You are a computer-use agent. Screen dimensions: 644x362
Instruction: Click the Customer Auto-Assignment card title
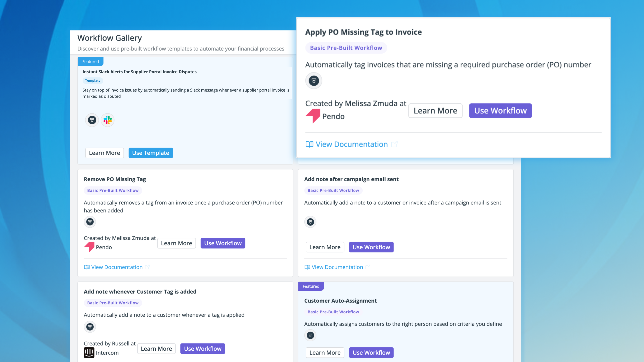click(x=341, y=301)
